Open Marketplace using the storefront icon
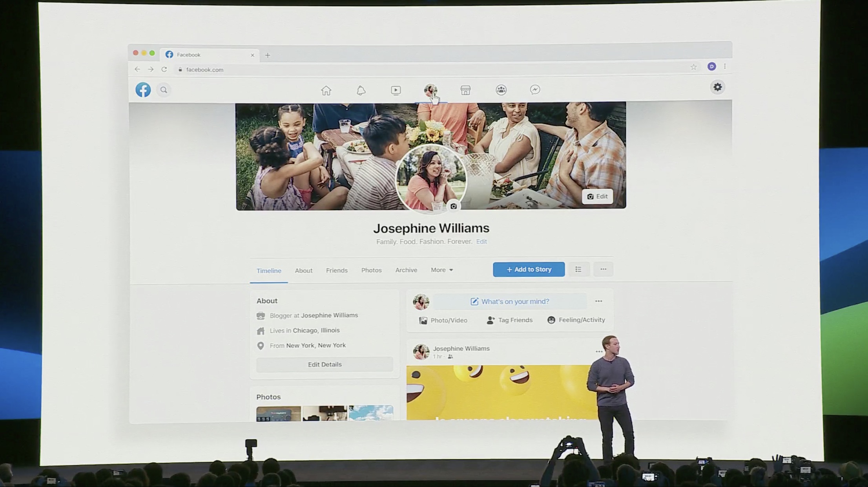This screenshot has width=868, height=487. pyautogui.click(x=465, y=90)
